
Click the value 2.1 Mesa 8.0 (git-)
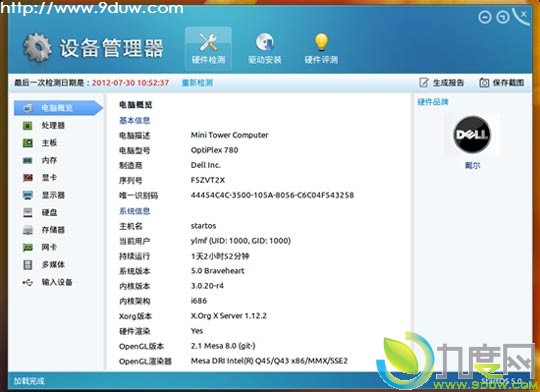coord(223,345)
